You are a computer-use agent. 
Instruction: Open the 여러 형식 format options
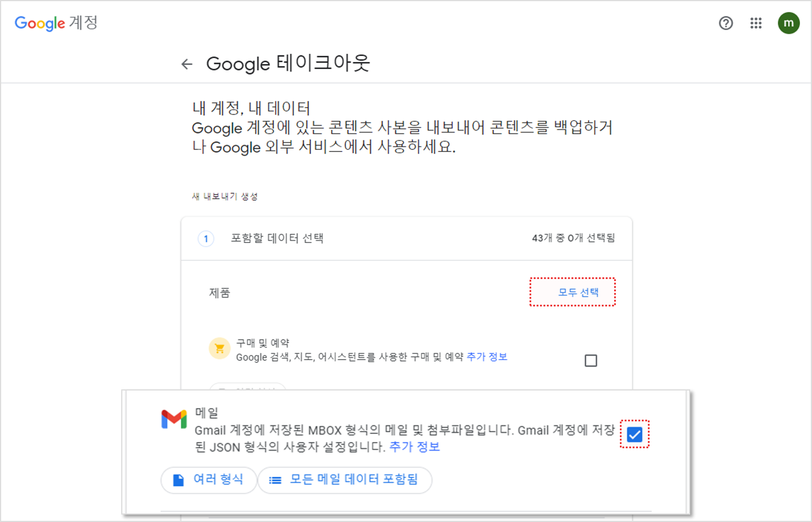[209, 480]
